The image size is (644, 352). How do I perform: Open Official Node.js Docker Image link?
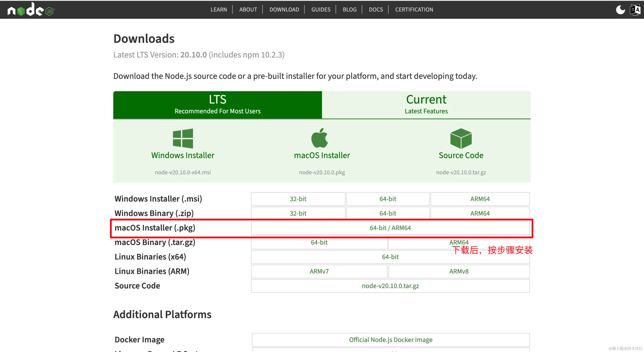click(391, 340)
